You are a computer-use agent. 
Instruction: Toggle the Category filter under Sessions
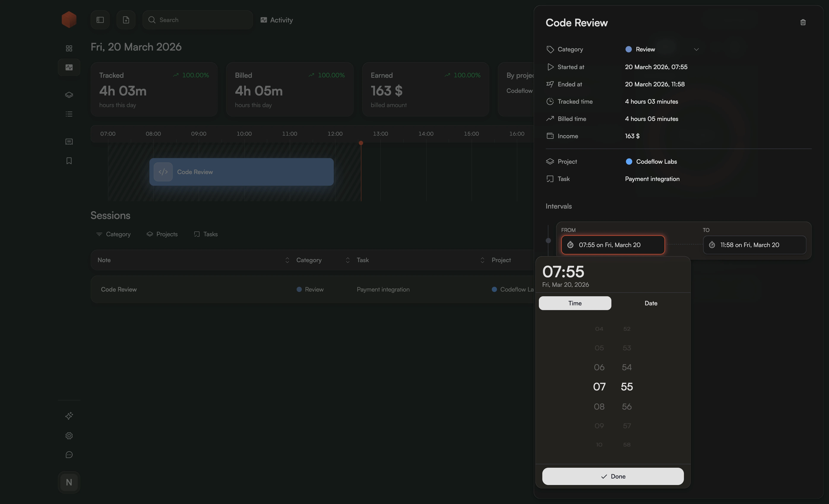(113, 234)
